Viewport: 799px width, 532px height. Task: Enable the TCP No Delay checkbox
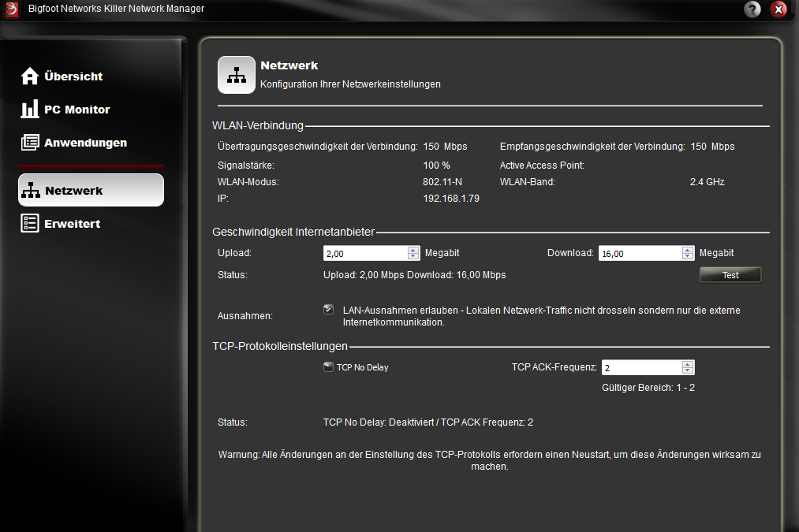[x=329, y=367]
